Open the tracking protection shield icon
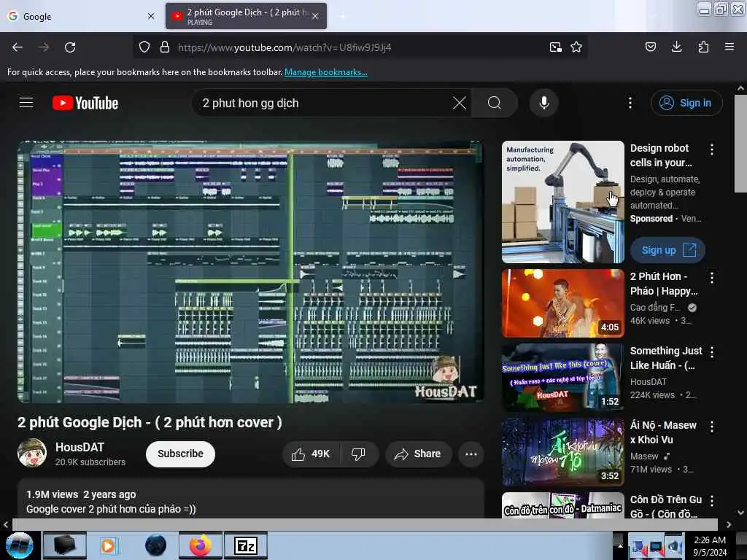The height and width of the screenshot is (560, 747). (144, 47)
